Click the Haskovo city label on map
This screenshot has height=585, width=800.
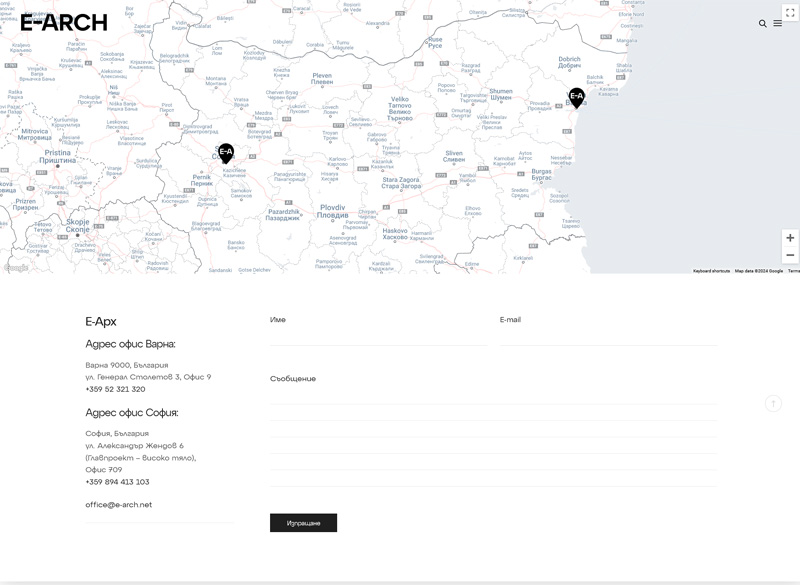point(395,234)
